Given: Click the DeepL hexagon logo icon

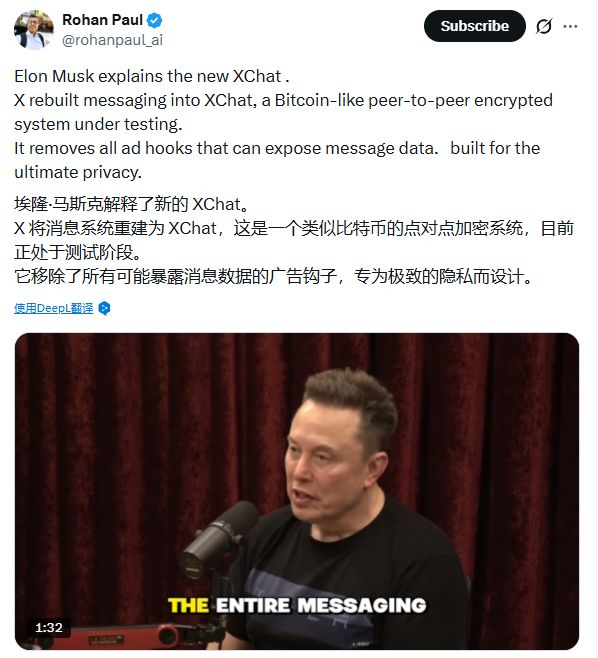Looking at the screenshot, I should click(104, 308).
